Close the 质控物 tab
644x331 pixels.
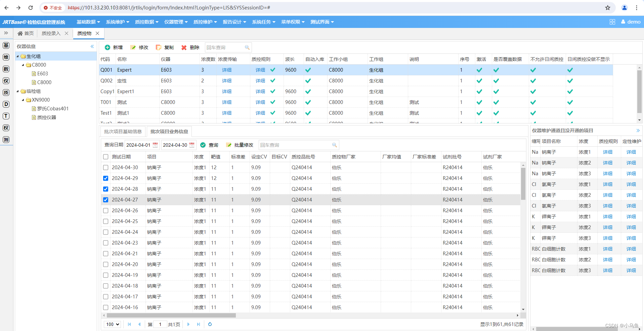tap(97, 33)
